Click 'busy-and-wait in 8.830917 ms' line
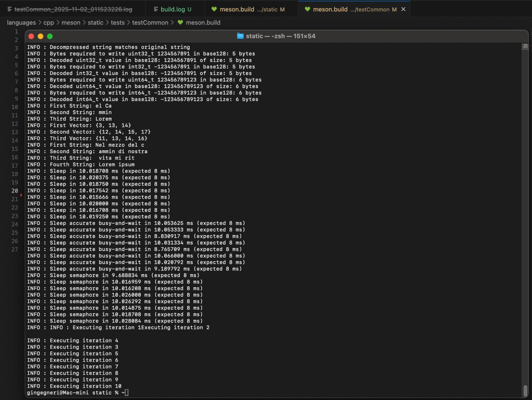Screen dimensions: 532x400 (134, 236)
